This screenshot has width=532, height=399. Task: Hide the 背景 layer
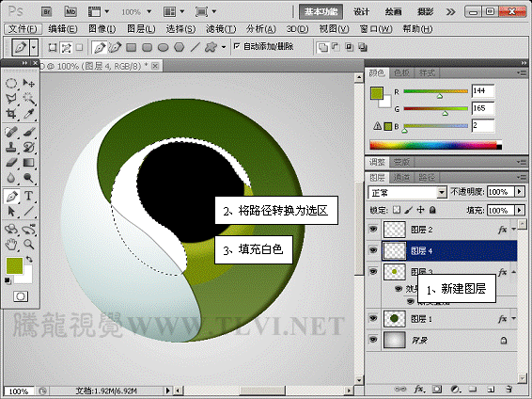[373, 340]
